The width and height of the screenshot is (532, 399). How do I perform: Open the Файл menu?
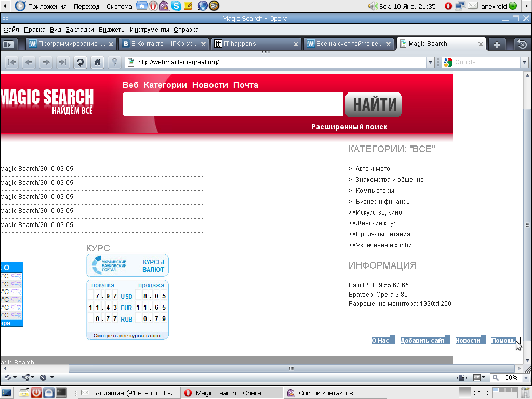11,30
